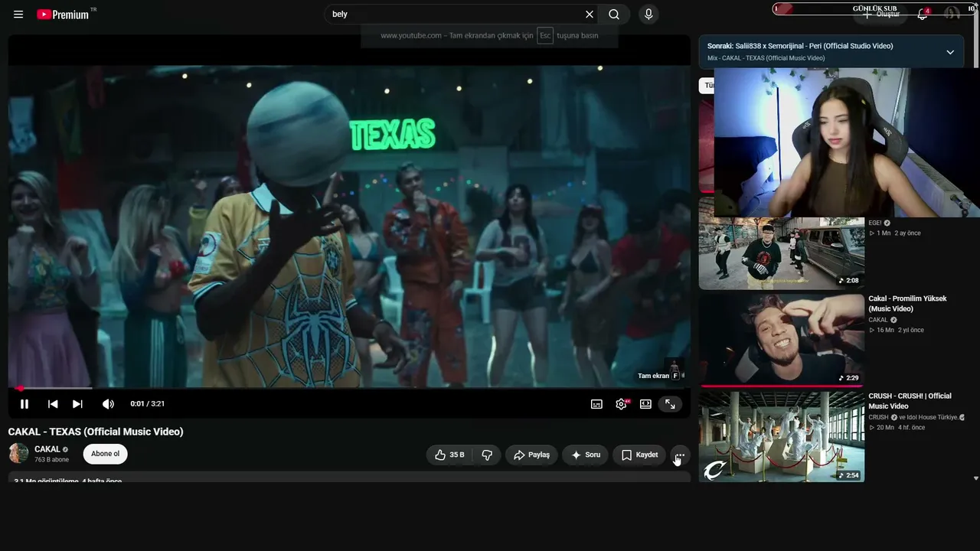Click the "CRUSH ve Idol House Türkiye" channel line

(916, 417)
